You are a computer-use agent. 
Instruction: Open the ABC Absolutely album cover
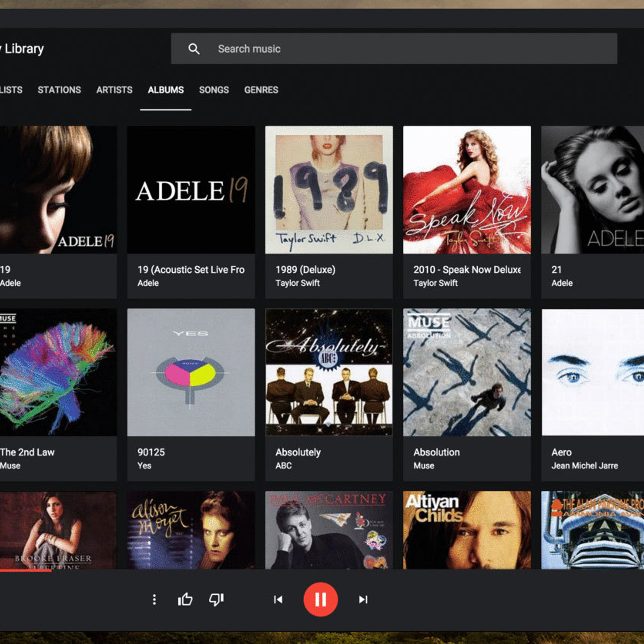point(329,372)
